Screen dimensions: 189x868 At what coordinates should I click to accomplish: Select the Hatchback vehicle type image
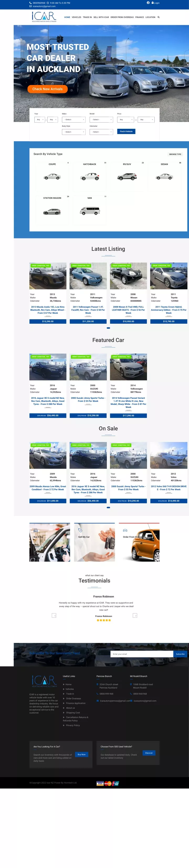pos(90,176)
